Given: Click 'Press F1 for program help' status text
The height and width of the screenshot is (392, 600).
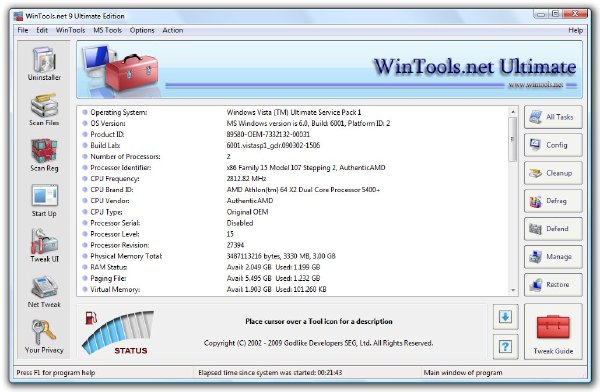Looking at the screenshot, I should click(x=55, y=372).
